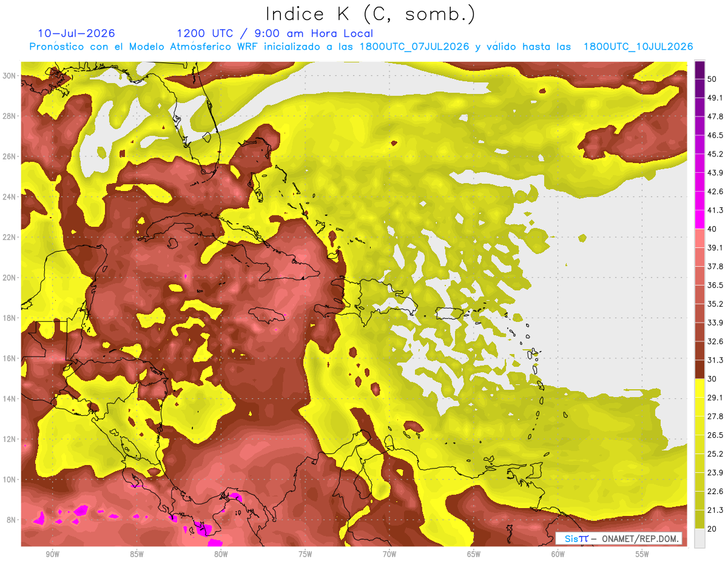Click the dark purple swatch above the 50 label
The width and height of the screenshot is (728, 562).
(x=699, y=70)
